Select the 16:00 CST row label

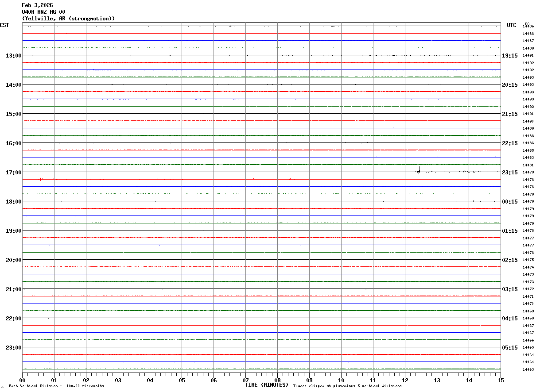(13, 143)
